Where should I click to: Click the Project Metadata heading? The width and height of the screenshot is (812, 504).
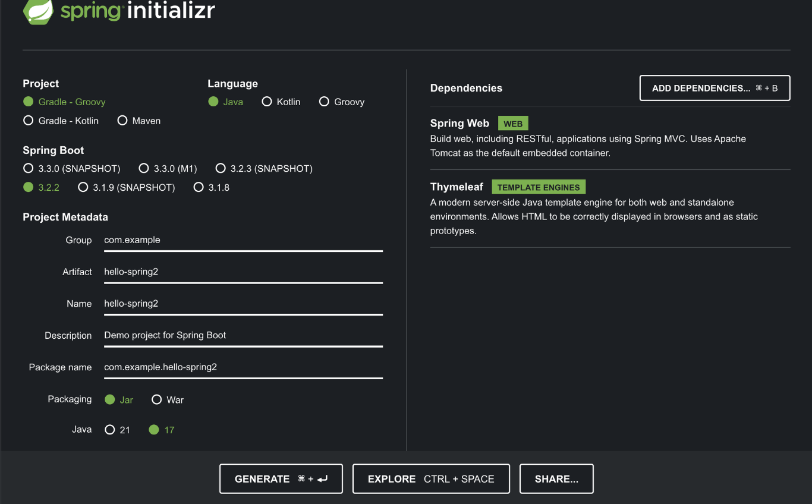tap(65, 217)
